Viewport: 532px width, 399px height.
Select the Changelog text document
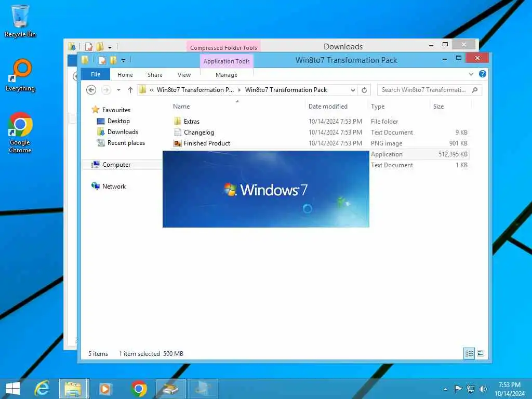(x=198, y=132)
